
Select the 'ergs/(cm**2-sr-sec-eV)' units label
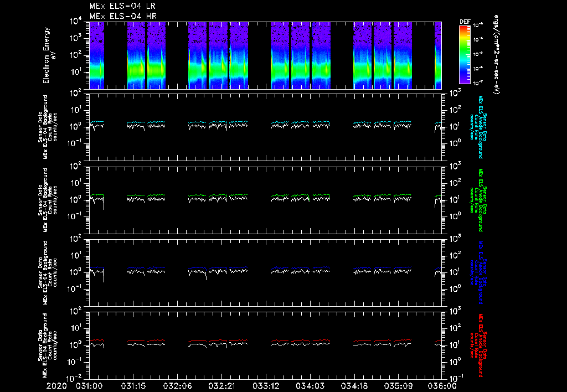point(497,55)
